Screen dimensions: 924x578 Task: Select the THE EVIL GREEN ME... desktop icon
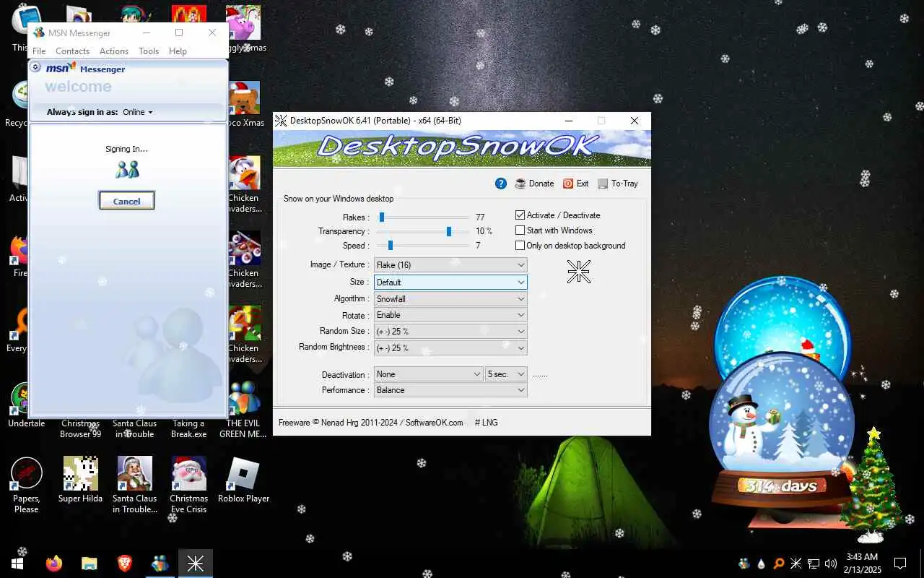click(243, 410)
